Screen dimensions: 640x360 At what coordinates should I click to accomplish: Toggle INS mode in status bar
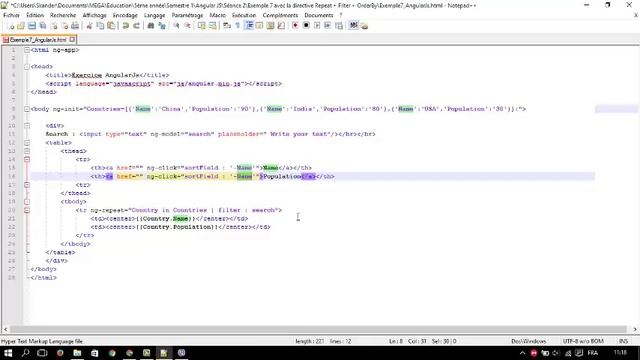point(623,341)
